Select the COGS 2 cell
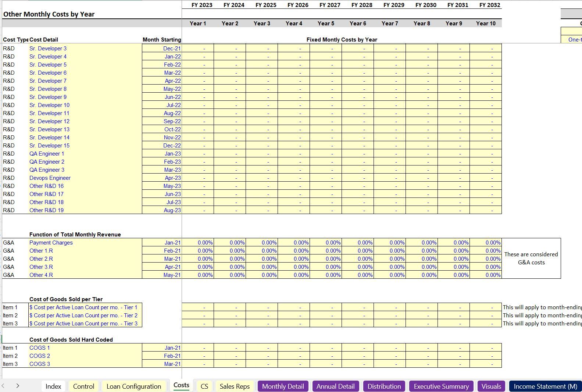582x392 pixels. click(x=85, y=356)
